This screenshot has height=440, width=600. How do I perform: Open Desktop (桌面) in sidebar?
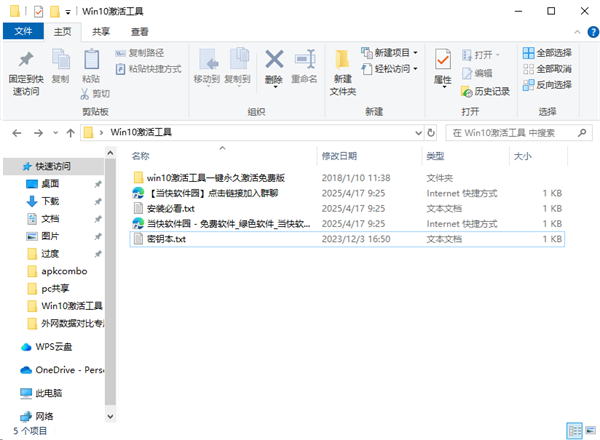coord(50,184)
